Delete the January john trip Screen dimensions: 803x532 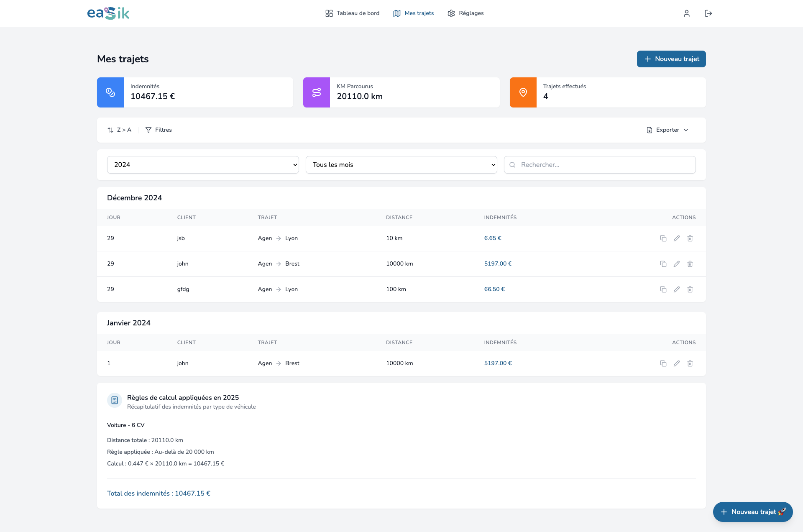coord(690,363)
